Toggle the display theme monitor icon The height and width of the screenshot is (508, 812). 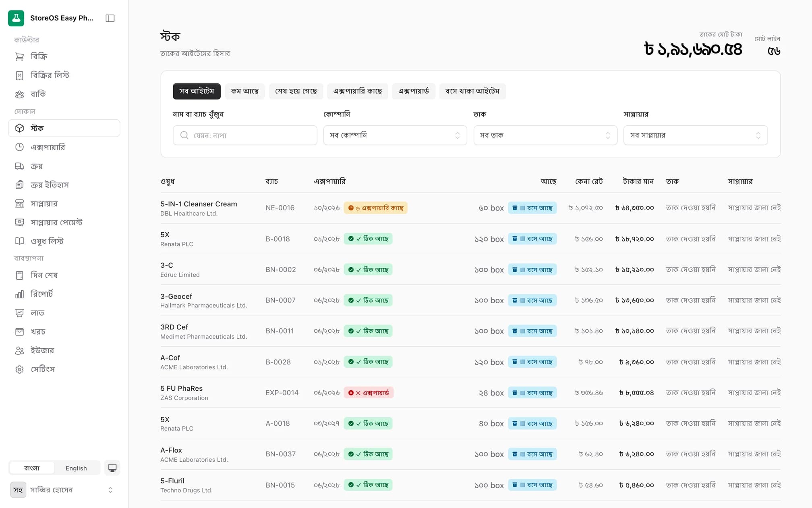[x=112, y=468]
